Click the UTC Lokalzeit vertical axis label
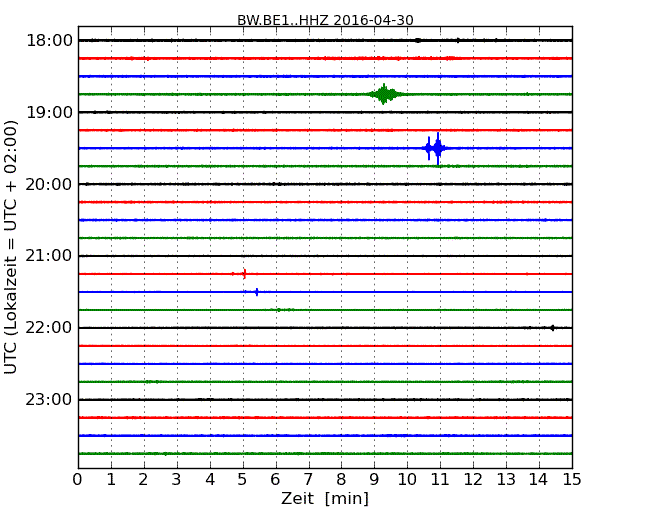Viewport: 650px width, 520px height. click(x=11, y=247)
